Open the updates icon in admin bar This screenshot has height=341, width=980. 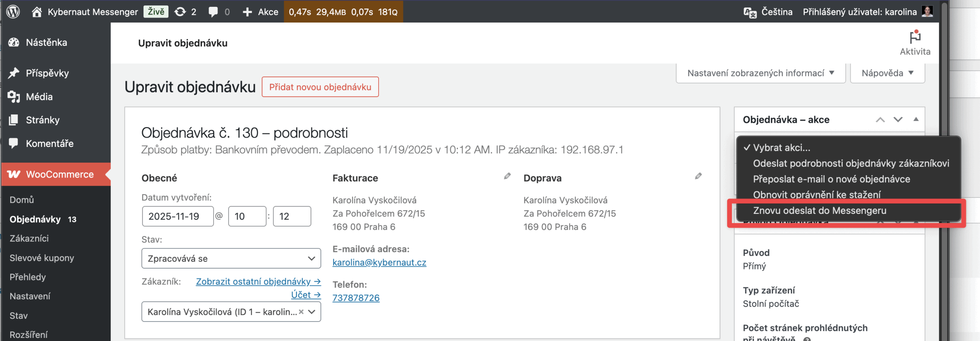point(180,11)
